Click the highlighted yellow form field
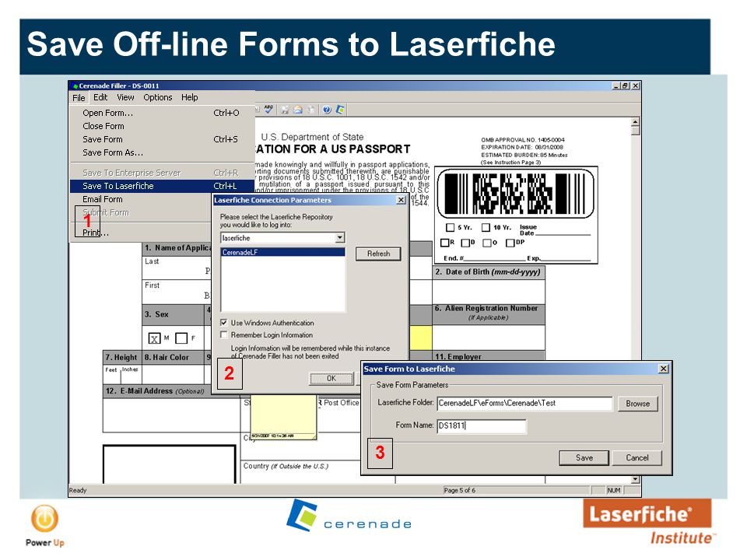This screenshot has height=560, width=747. (421, 338)
